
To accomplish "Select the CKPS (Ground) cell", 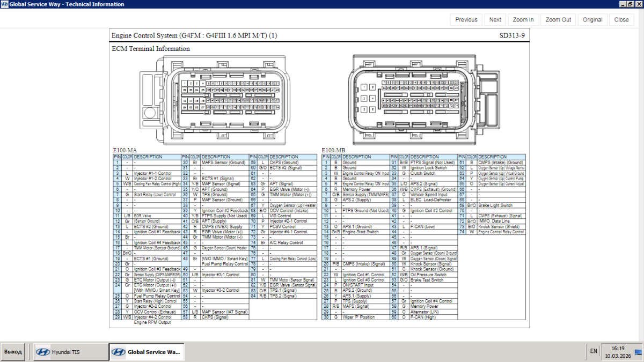I will tap(293, 162).
